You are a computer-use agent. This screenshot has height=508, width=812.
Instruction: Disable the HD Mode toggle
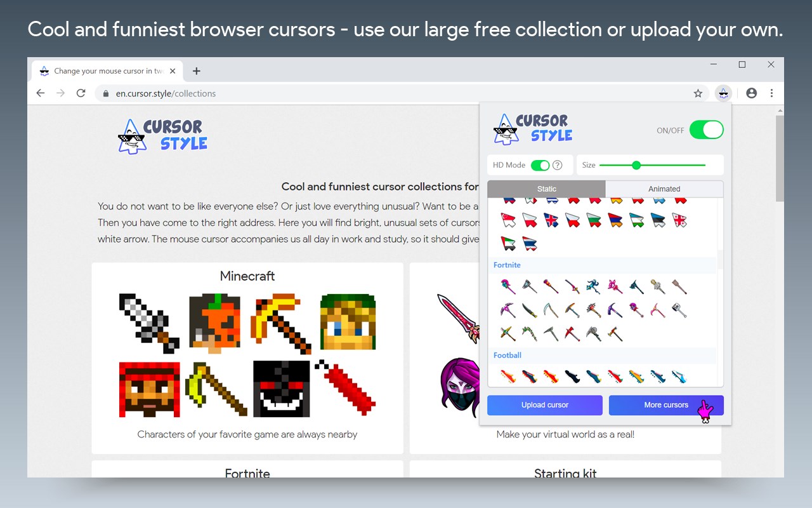point(540,165)
